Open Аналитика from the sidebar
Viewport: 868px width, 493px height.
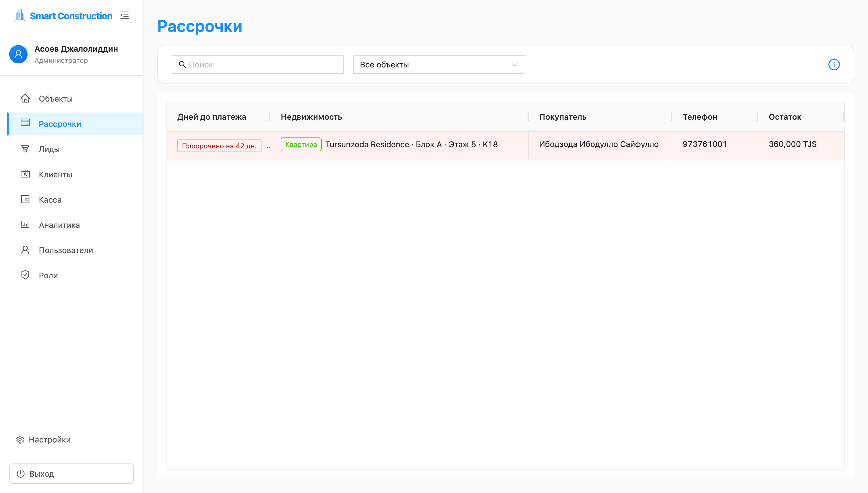coord(75,225)
